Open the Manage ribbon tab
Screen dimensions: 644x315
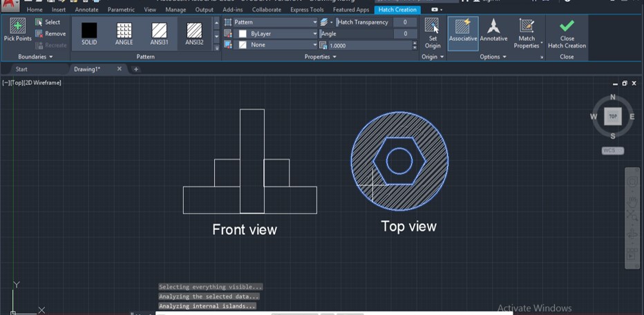click(x=176, y=10)
